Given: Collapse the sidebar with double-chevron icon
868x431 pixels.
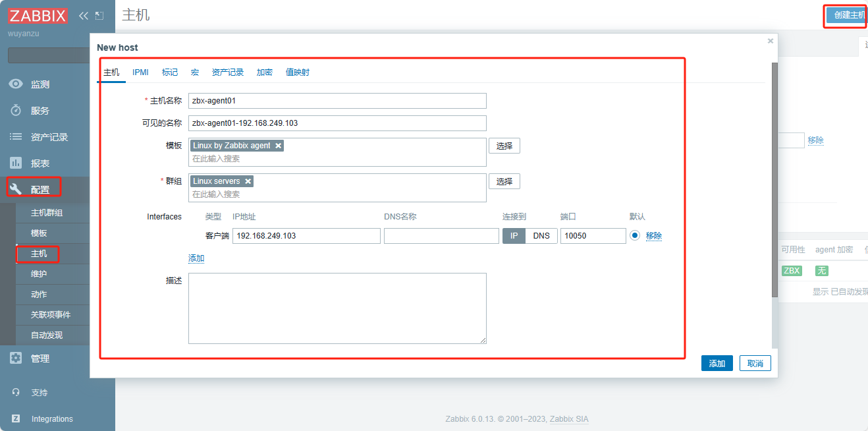Looking at the screenshot, I should point(83,15).
